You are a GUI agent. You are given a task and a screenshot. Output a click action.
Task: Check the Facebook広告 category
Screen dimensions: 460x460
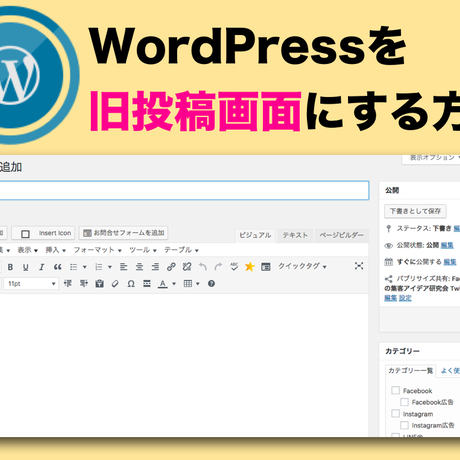point(404,402)
